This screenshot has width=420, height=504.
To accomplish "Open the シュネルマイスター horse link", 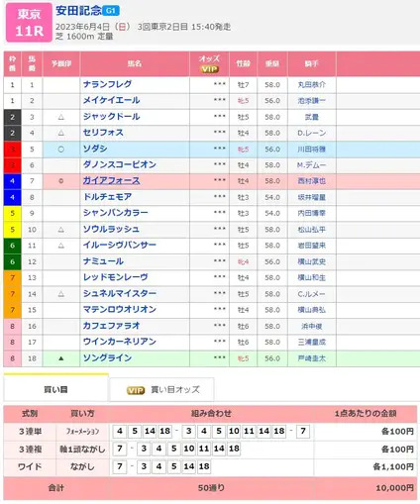I will point(120,293).
